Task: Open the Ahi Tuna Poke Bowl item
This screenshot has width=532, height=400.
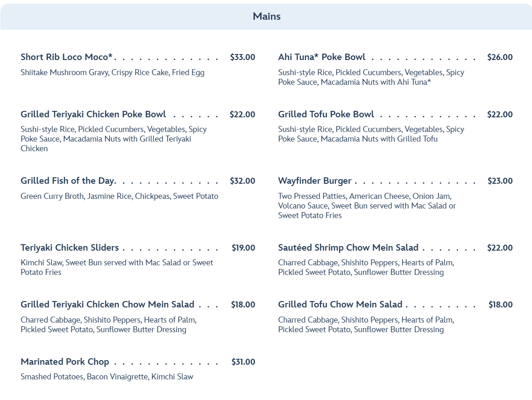Action: [x=321, y=57]
